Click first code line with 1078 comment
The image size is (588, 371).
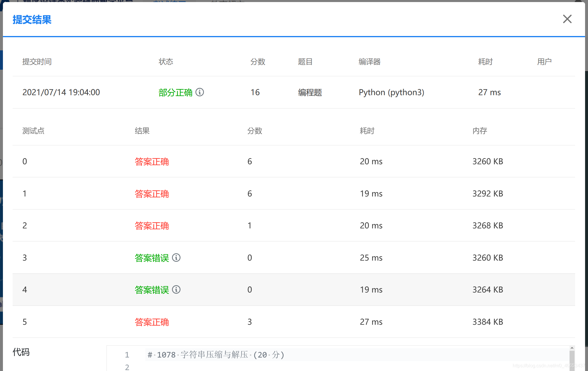(x=216, y=355)
